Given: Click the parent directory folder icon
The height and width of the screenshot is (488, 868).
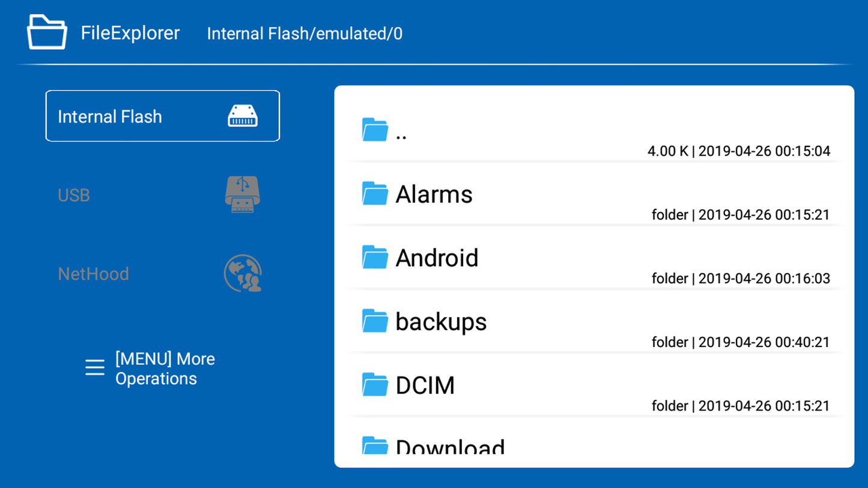Looking at the screenshot, I should pos(375,130).
